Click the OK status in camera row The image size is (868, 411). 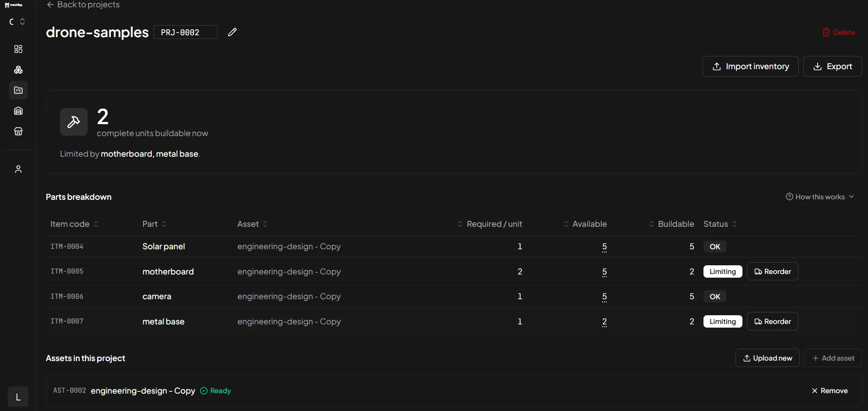tap(715, 296)
